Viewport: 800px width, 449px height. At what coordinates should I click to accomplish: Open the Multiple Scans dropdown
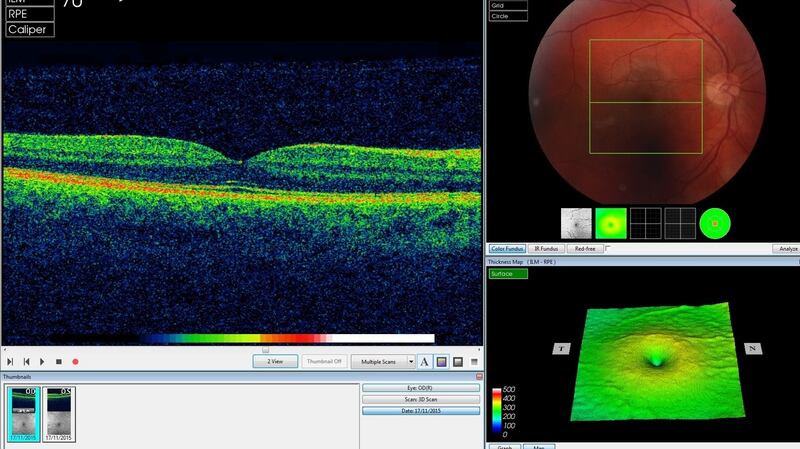point(382,361)
